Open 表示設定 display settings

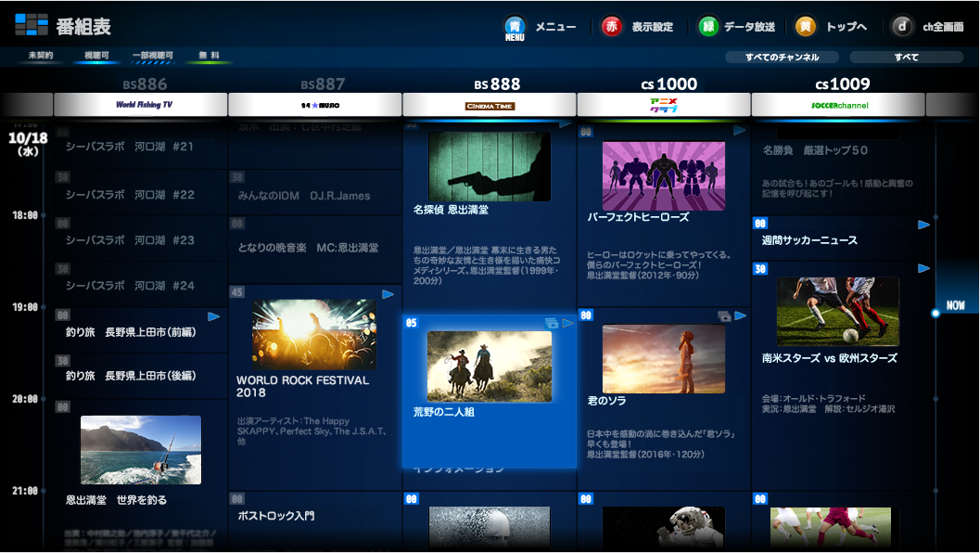pos(653,26)
